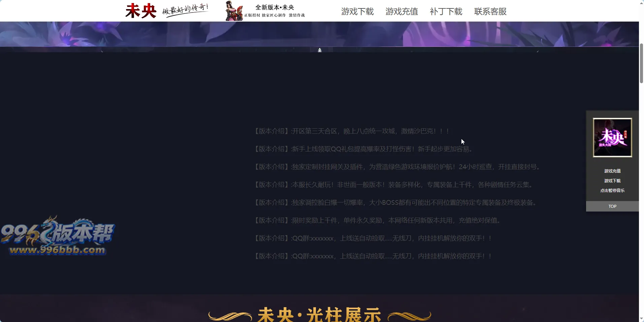Screen dimensions: 644x322
Task: Click the 做最好的传奇 slogan
Action: (x=185, y=10)
